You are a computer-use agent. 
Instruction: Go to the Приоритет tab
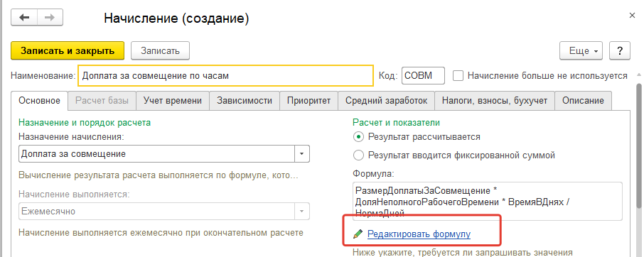[309, 101]
